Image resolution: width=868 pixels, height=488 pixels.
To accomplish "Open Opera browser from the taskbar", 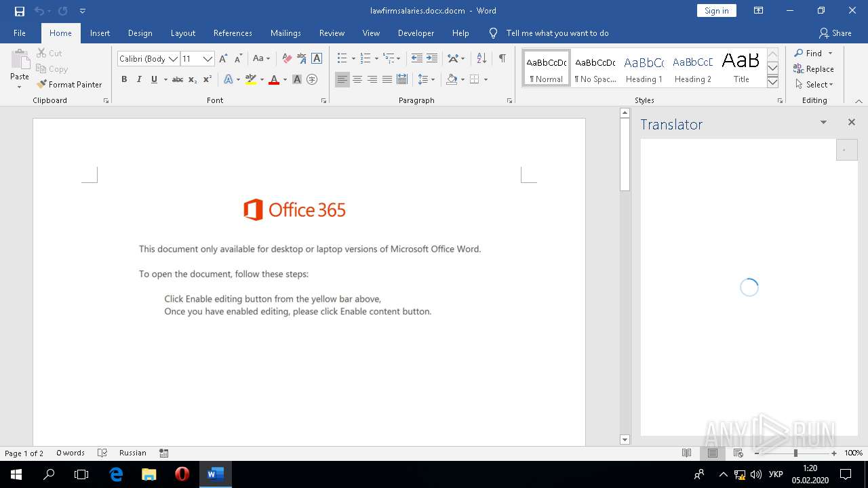I will click(x=182, y=474).
